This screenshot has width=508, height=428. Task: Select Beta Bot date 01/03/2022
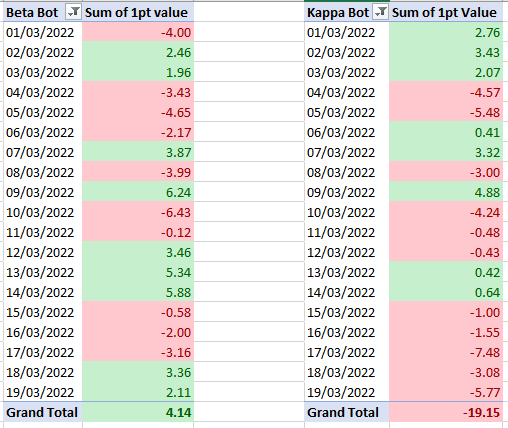(43, 32)
